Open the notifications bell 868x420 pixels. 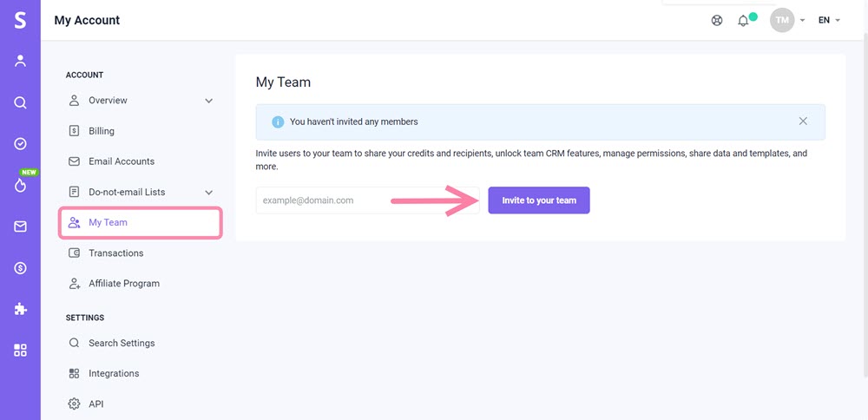[743, 21]
